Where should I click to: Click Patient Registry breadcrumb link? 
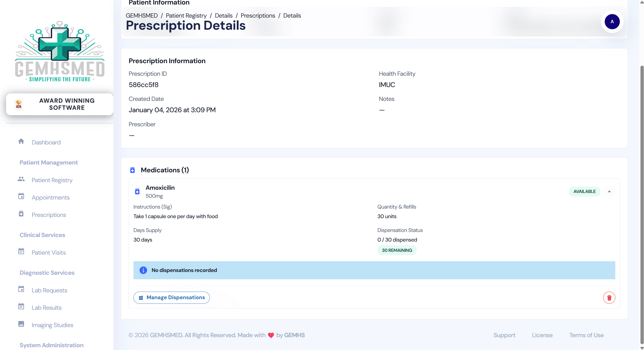tap(186, 16)
